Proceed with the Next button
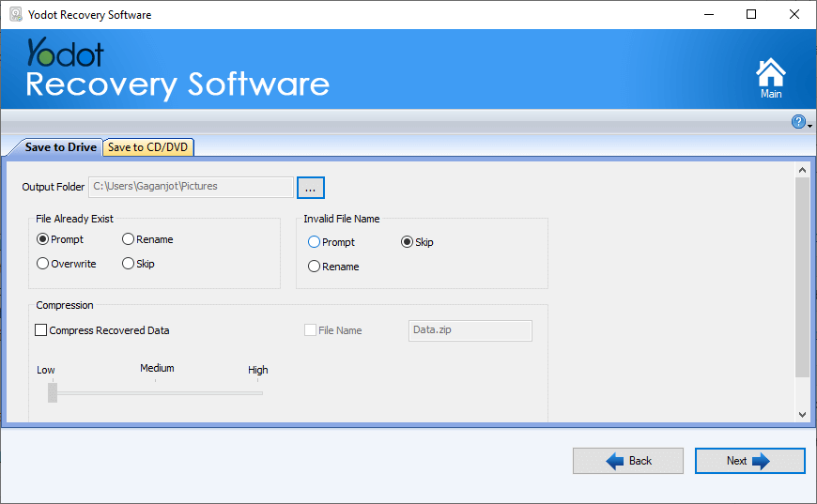The width and height of the screenshot is (817, 504). click(749, 461)
